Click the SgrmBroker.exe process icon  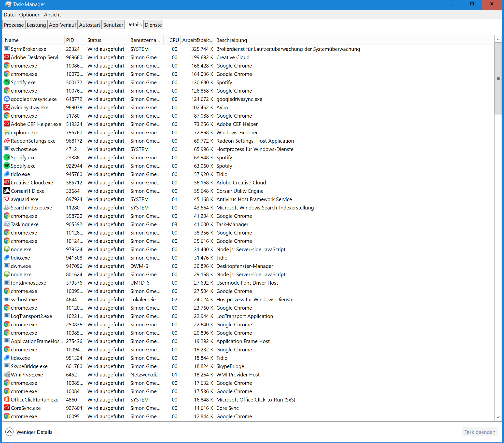pos(7,49)
